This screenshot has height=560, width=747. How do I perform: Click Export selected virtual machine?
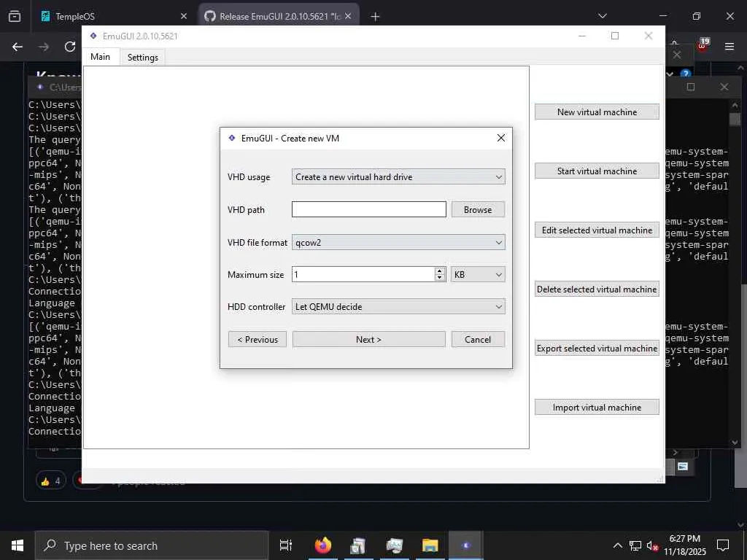(x=597, y=348)
